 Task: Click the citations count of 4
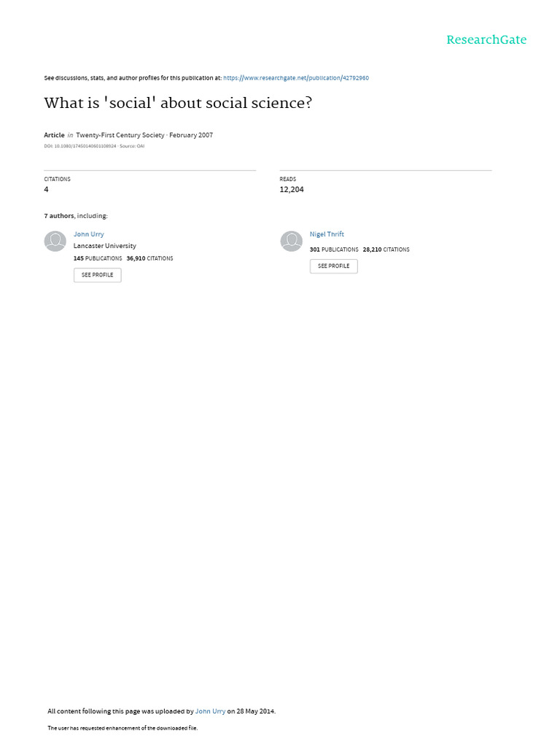(x=47, y=190)
